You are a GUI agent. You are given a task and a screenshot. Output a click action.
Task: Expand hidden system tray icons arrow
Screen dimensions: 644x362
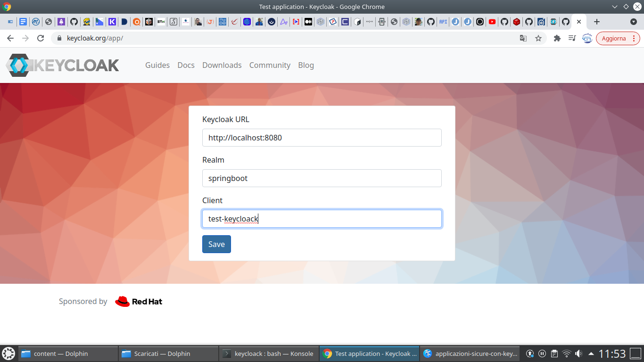tap(591, 354)
